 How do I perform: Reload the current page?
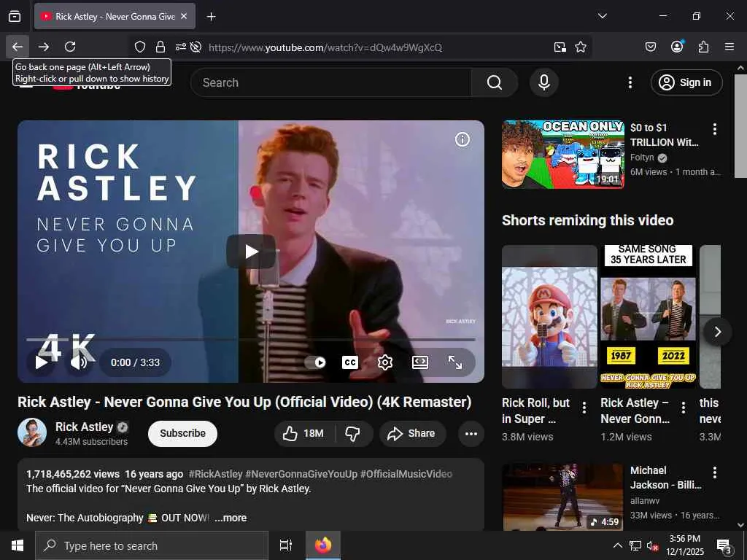coord(70,47)
